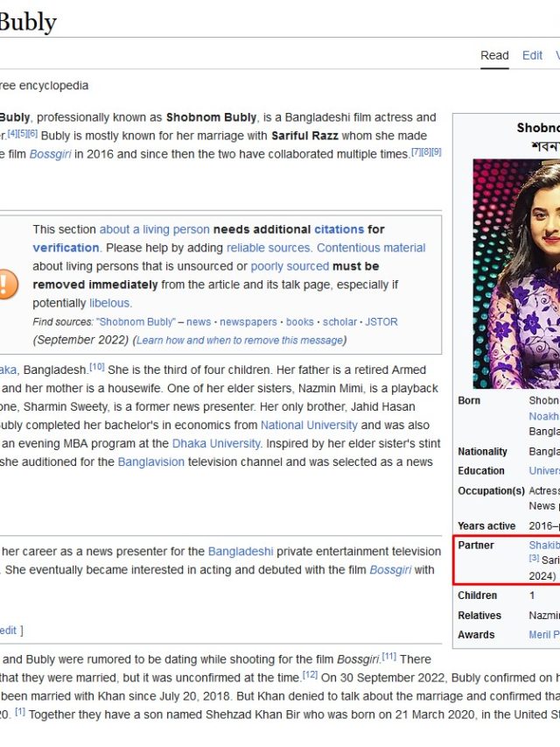Open the Meril Prothom Alo Awards link

pos(544,635)
